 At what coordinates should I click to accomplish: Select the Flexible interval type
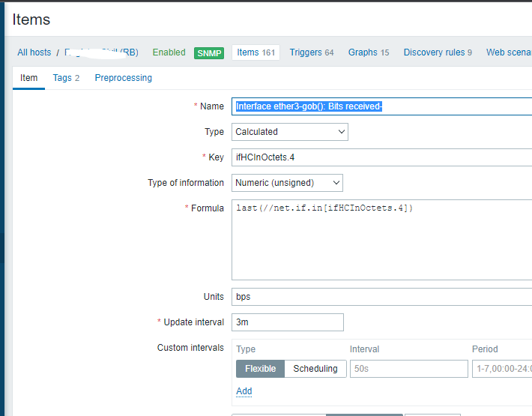pos(260,369)
